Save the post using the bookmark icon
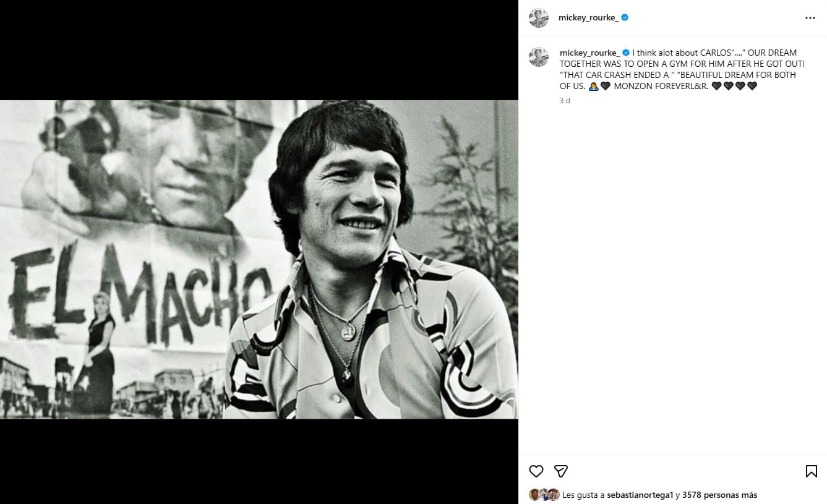Screen dimensions: 827x504 (811, 471)
